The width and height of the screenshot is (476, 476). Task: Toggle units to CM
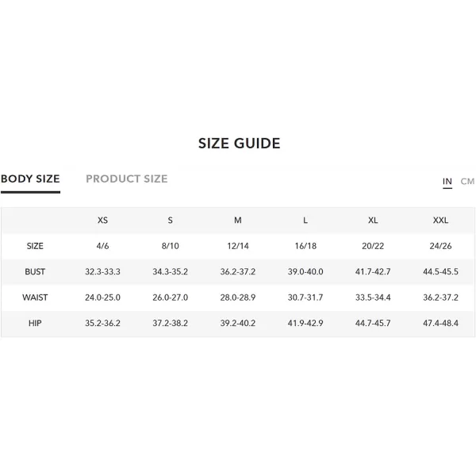click(467, 181)
